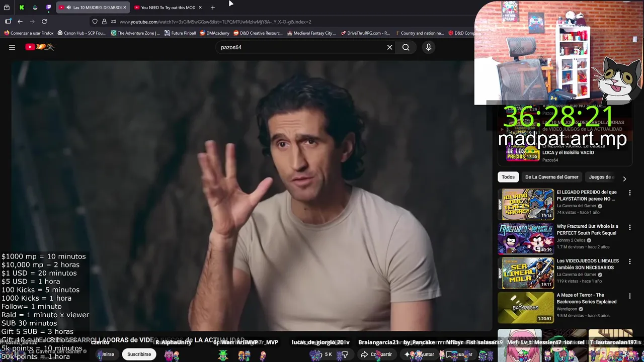
Task: Close 'You NEED To Try out this MOD' tab
Action: click(x=200, y=8)
